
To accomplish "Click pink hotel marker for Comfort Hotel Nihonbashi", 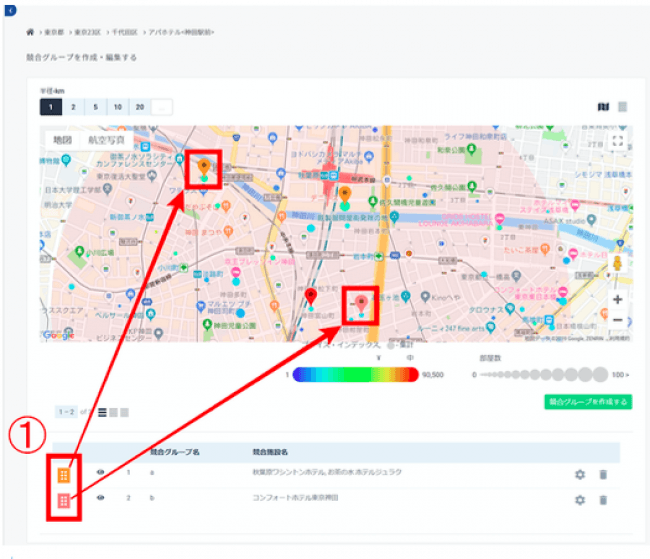I will pos(563,292).
